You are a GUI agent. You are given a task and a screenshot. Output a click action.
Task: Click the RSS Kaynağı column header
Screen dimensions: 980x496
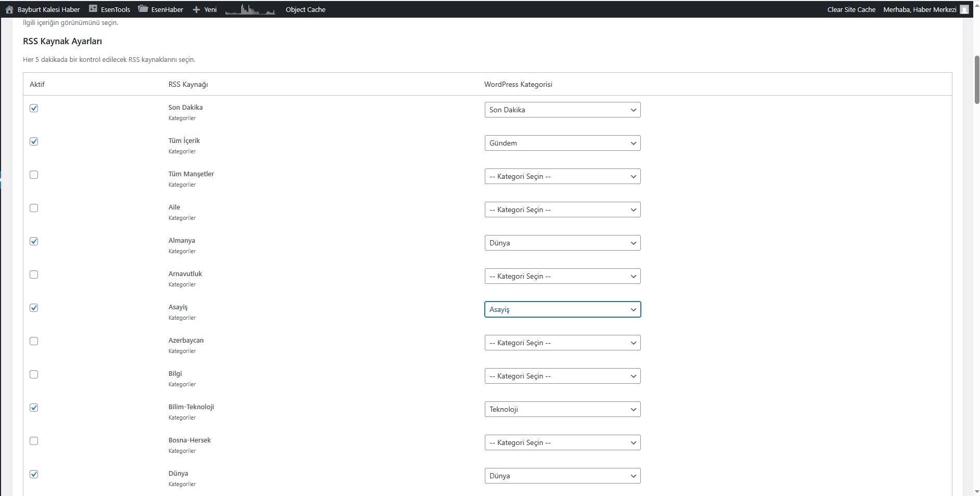(x=188, y=84)
